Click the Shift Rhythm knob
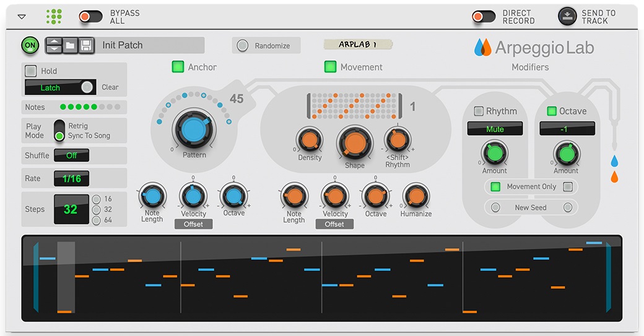 (398, 139)
